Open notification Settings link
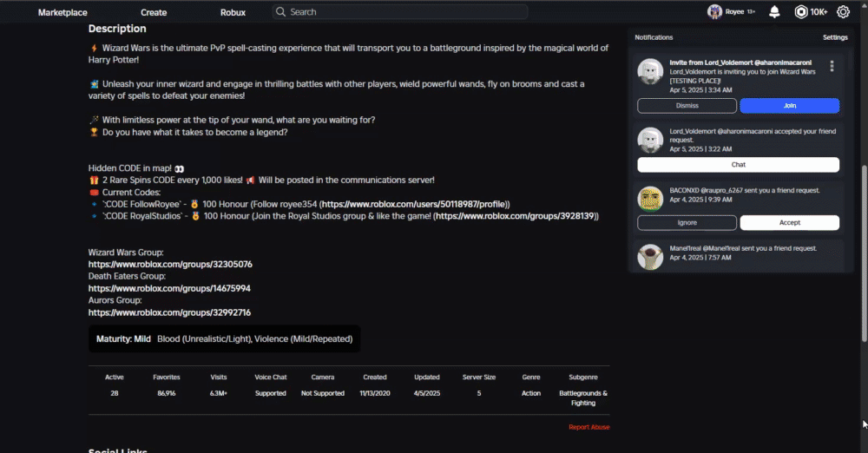 [x=835, y=37]
